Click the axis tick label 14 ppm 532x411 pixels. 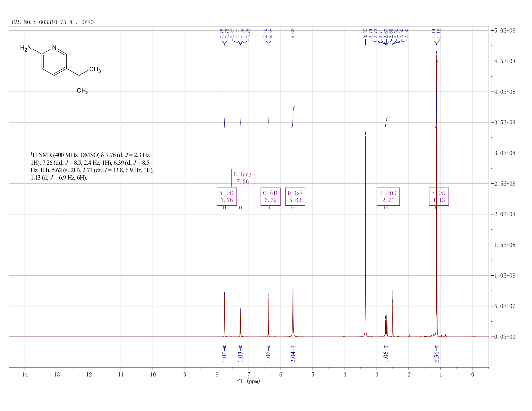25,374
